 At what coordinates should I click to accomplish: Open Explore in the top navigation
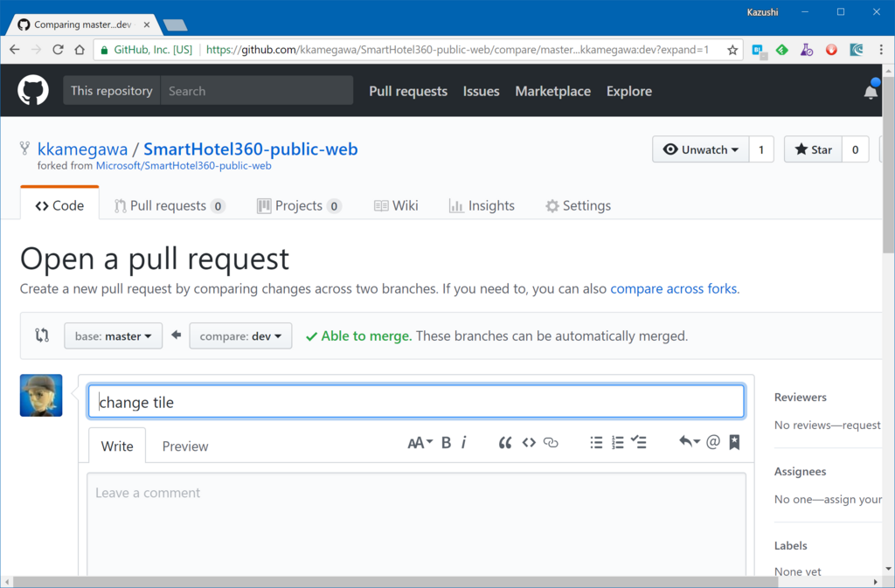[629, 91]
